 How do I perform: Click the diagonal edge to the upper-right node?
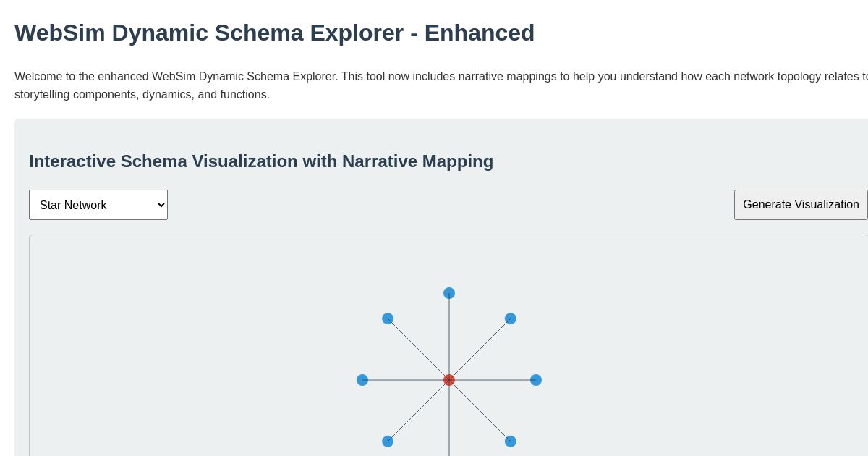[x=481, y=349]
